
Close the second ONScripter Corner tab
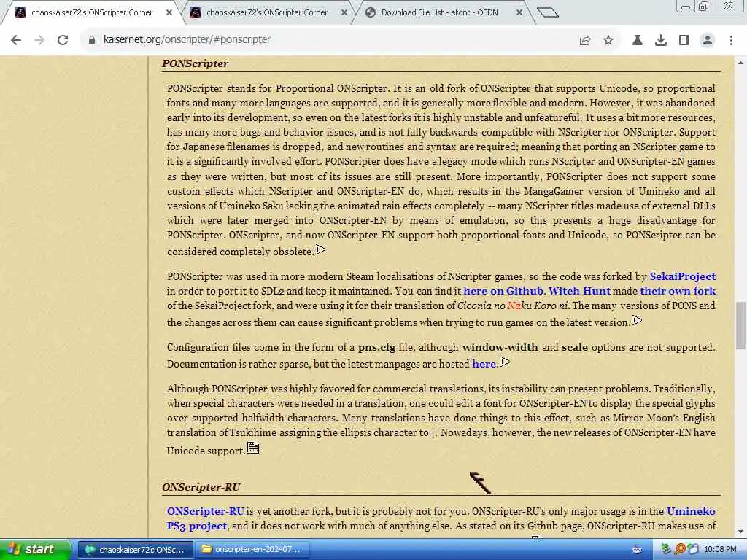(344, 13)
